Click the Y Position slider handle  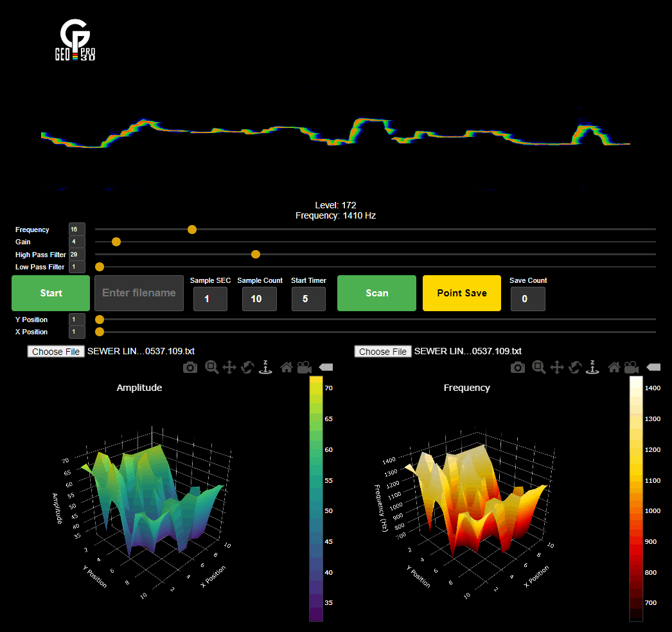pyautogui.click(x=100, y=320)
